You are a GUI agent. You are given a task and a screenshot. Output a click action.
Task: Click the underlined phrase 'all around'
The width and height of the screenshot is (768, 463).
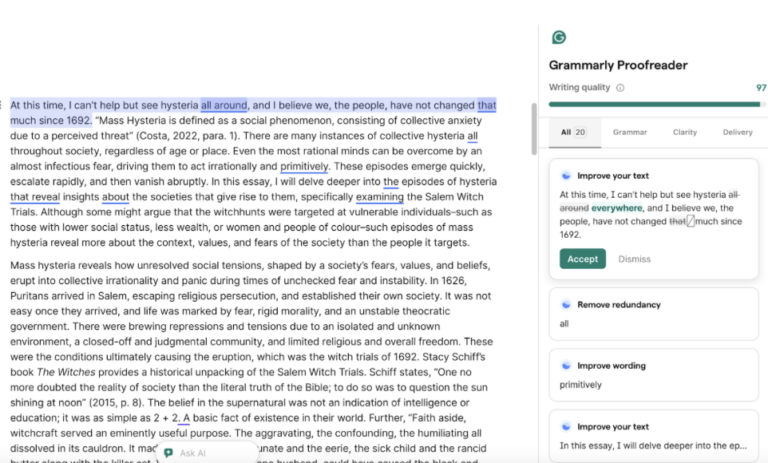tap(224, 105)
